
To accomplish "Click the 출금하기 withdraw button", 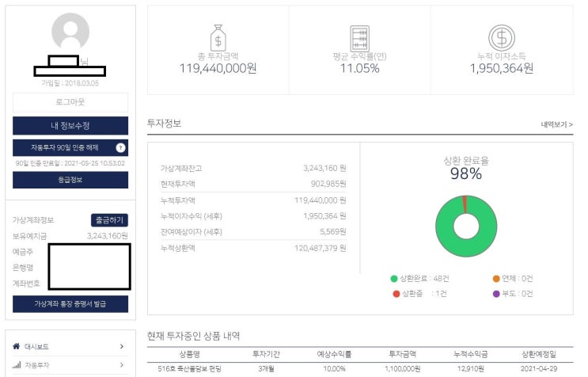I will coord(109,220).
